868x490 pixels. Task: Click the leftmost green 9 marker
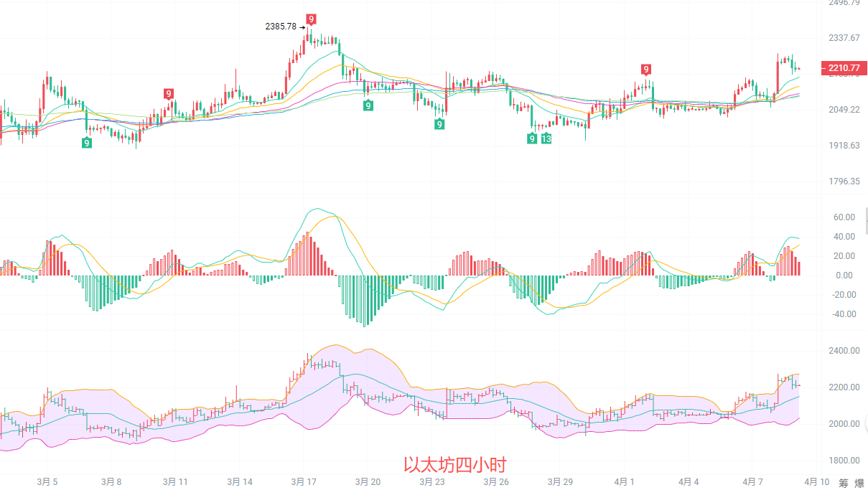(87, 143)
